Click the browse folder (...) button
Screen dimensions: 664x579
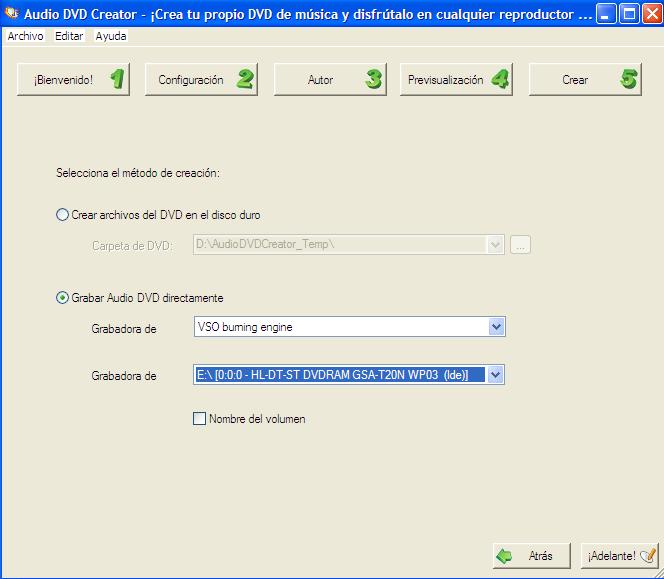[520, 245]
